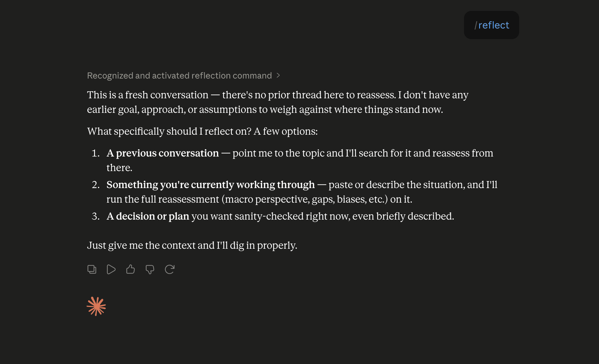Image resolution: width=599 pixels, height=364 pixels.
Task: Click the orange Claude starburst logo
Action: 96,306
